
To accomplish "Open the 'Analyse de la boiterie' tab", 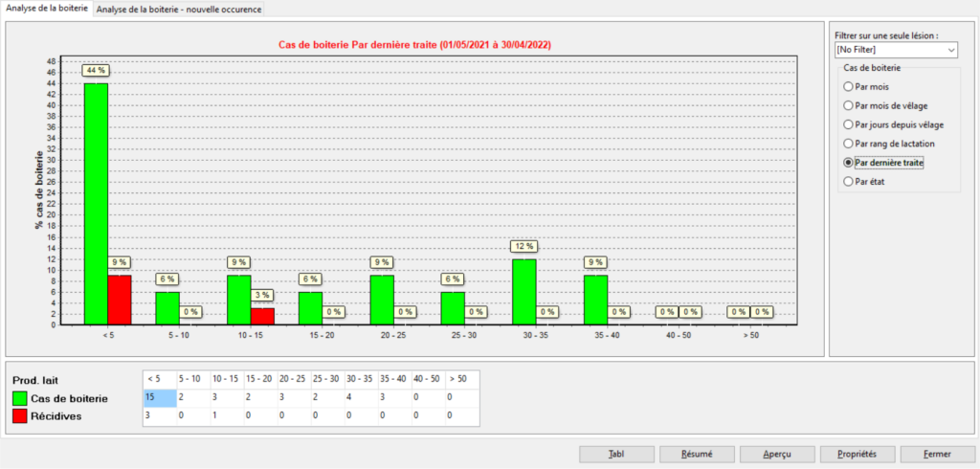I will [46, 9].
